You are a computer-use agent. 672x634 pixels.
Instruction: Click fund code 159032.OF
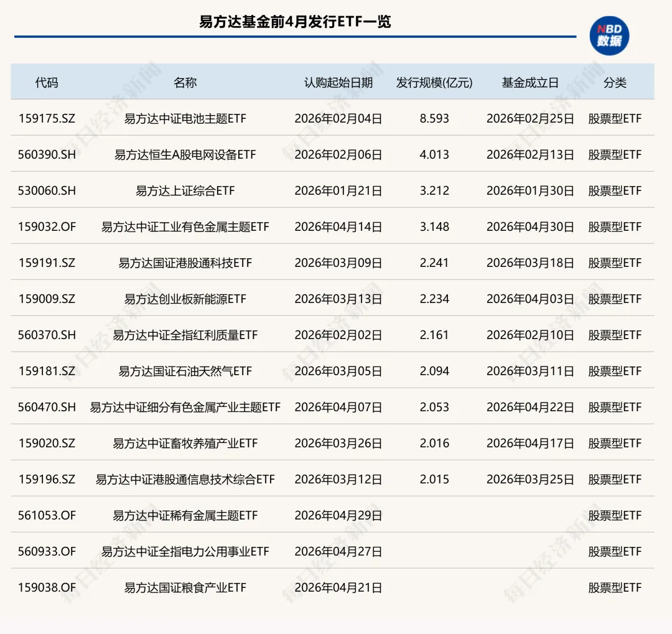pos(47,226)
